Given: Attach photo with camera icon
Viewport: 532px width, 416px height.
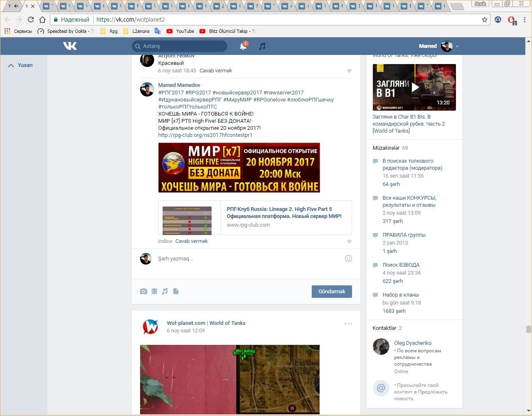Looking at the screenshot, I should point(143,291).
